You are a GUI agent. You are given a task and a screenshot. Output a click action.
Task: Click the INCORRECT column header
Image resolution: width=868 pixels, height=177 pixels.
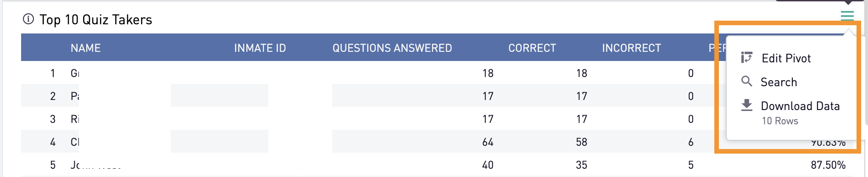tap(631, 48)
